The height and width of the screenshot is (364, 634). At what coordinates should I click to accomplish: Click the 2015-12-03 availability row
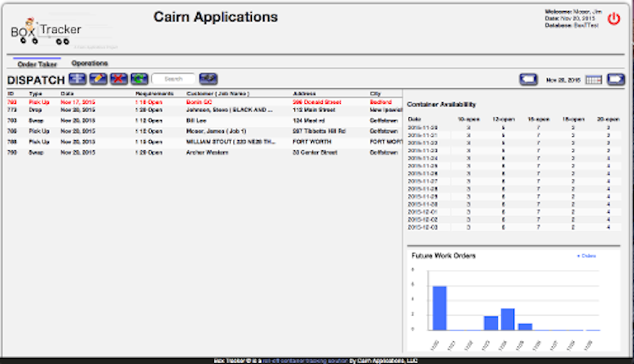pyautogui.click(x=514, y=227)
